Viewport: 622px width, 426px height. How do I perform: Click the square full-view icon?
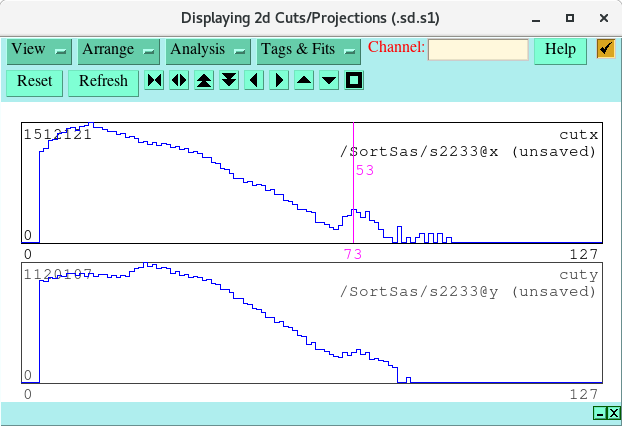[x=353, y=81]
